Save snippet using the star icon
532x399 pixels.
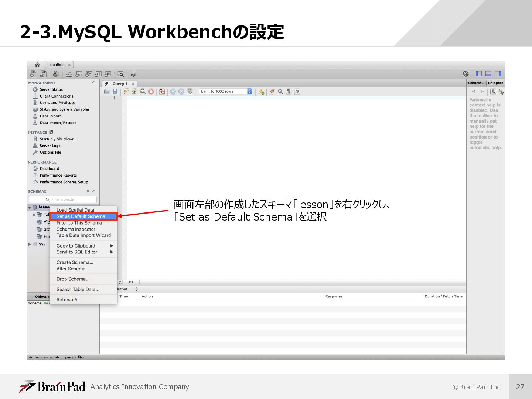click(x=261, y=92)
